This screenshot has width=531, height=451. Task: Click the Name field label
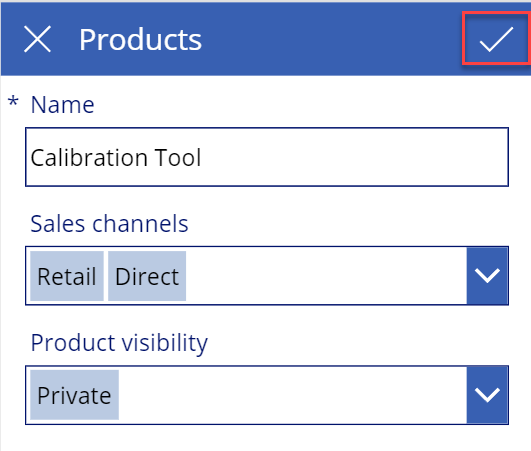pyautogui.click(x=62, y=105)
